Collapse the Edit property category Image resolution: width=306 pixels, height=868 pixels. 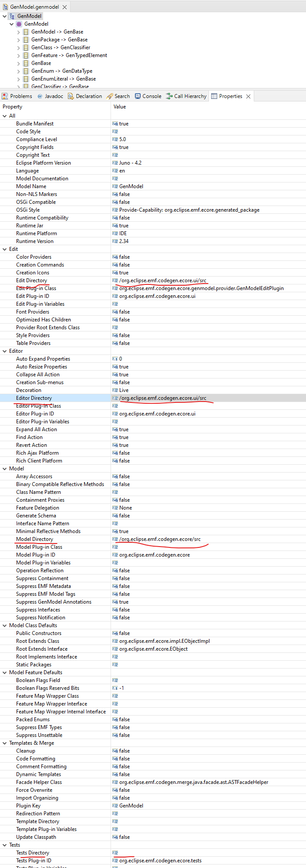click(4, 249)
